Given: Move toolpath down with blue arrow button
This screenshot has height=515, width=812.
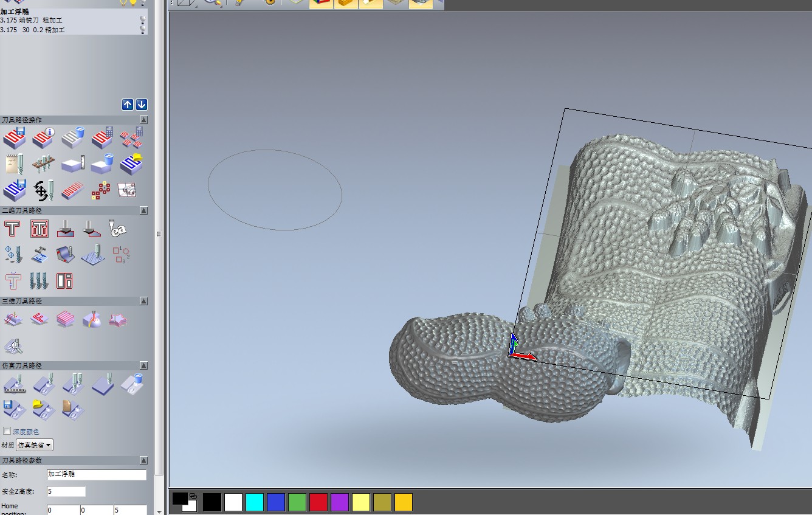Looking at the screenshot, I should (142, 105).
